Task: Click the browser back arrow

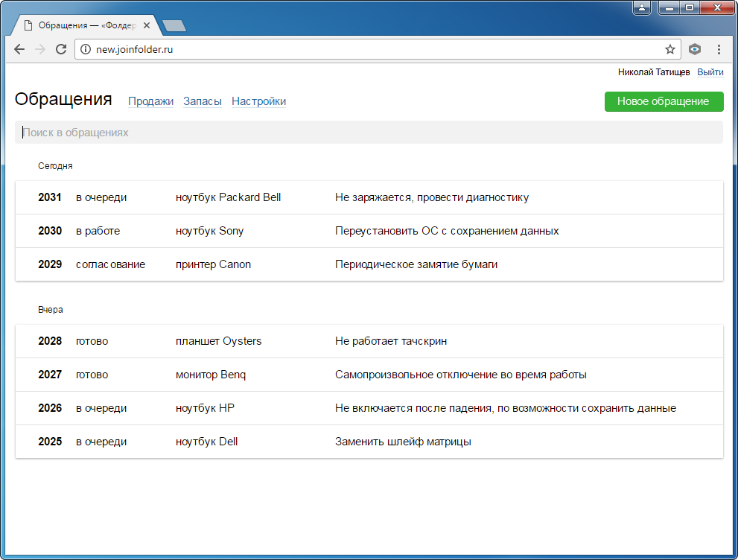Action: tap(19, 50)
